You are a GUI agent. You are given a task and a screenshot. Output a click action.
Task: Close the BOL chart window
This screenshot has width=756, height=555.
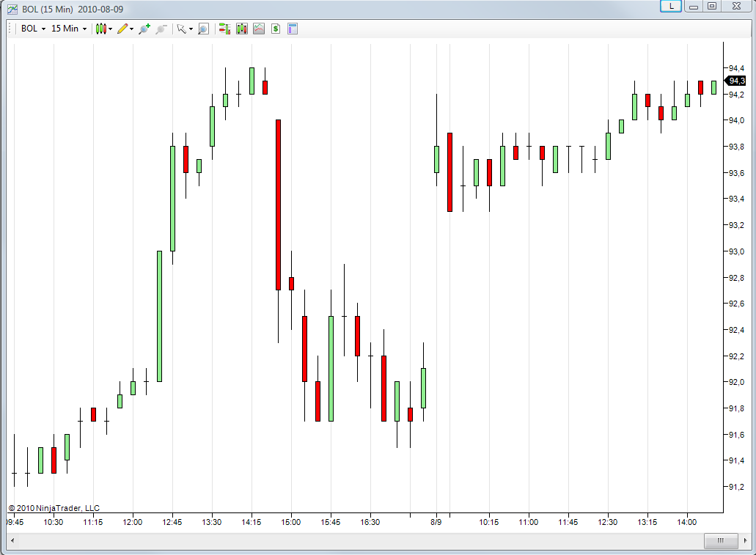click(736, 7)
